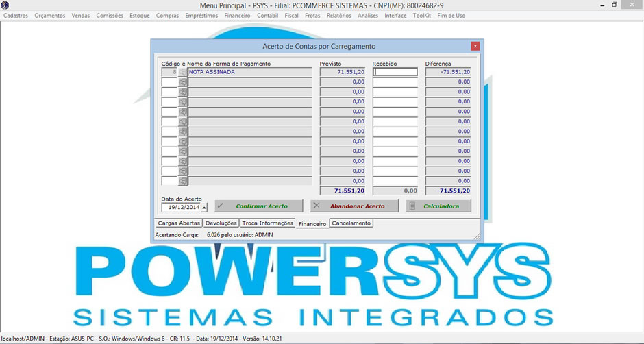Open the Contábil menu
Viewport: 644px width, 344px height.
[267, 16]
